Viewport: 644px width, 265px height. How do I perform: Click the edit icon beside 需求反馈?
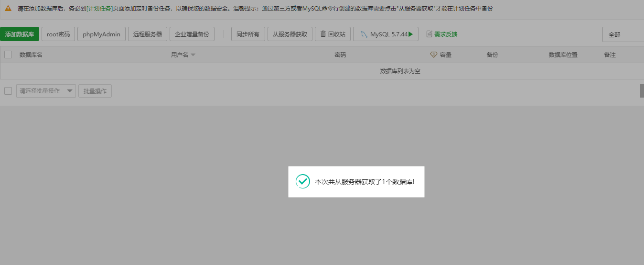click(x=429, y=34)
